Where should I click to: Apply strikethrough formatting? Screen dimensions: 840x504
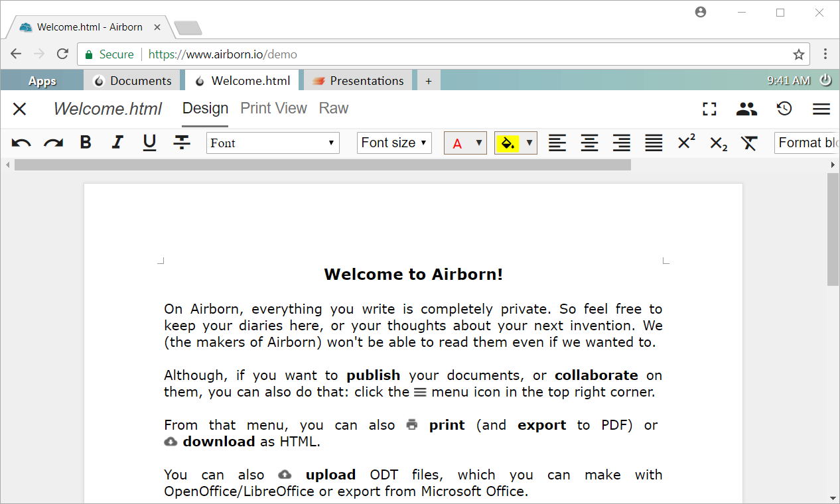coord(181,143)
